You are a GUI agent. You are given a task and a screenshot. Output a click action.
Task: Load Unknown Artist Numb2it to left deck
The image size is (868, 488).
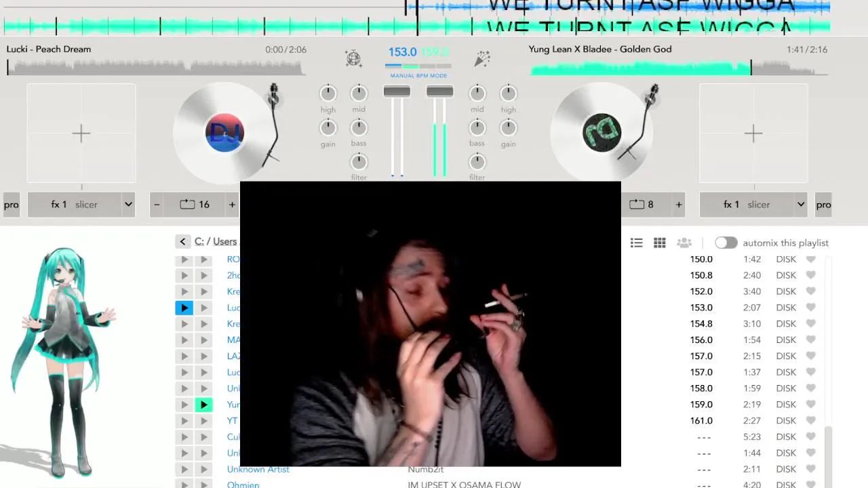pos(184,470)
